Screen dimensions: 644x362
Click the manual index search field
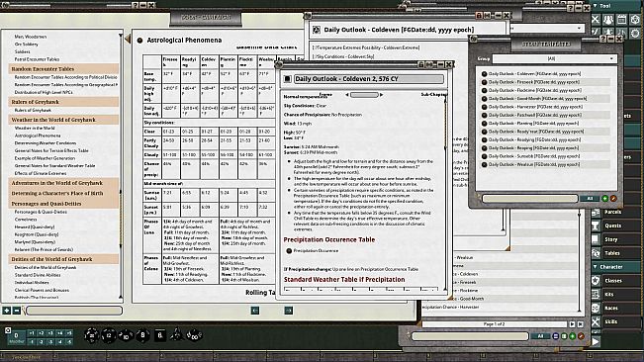coord(74,311)
